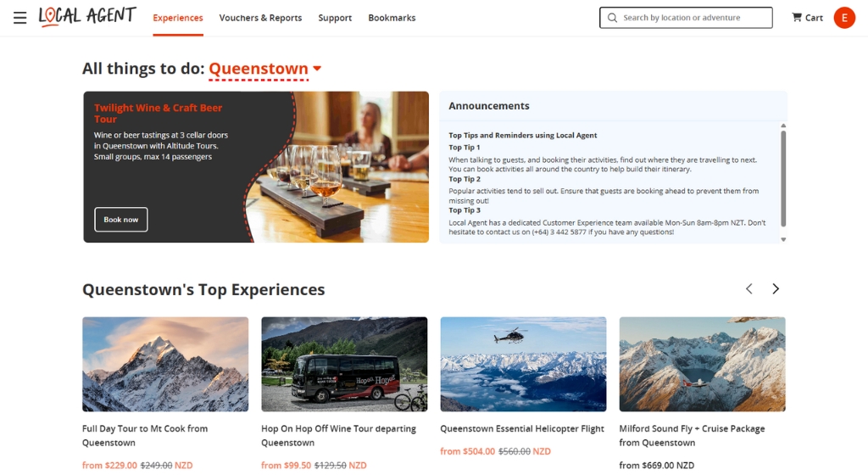Viewport: 868px width, 475px height.
Task: Click the Local Agent logo
Action: (x=87, y=17)
